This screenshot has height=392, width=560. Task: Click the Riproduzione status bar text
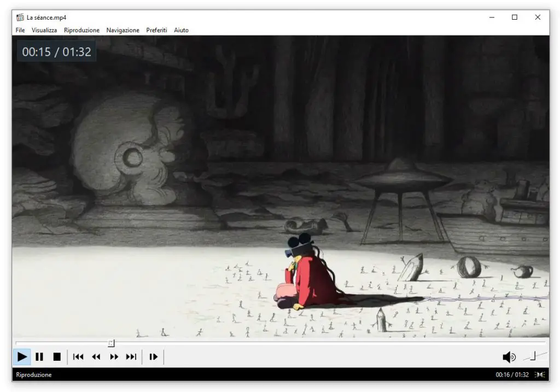click(x=34, y=375)
